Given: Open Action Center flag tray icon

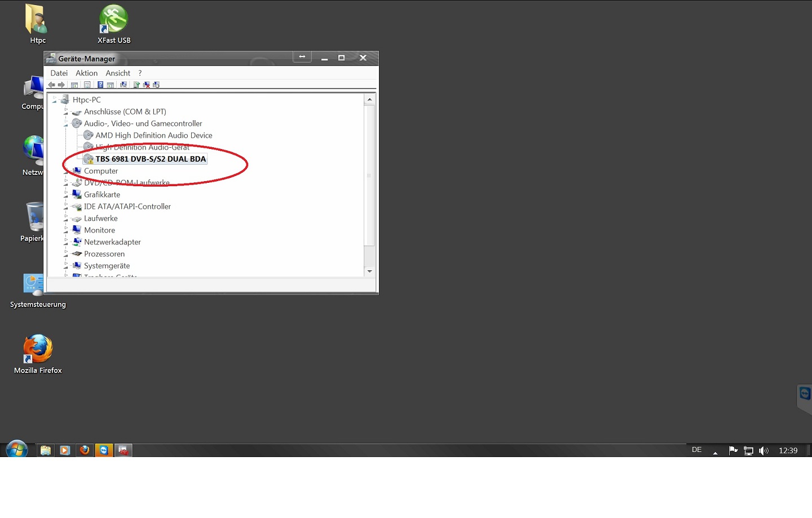Looking at the screenshot, I should (x=733, y=450).
